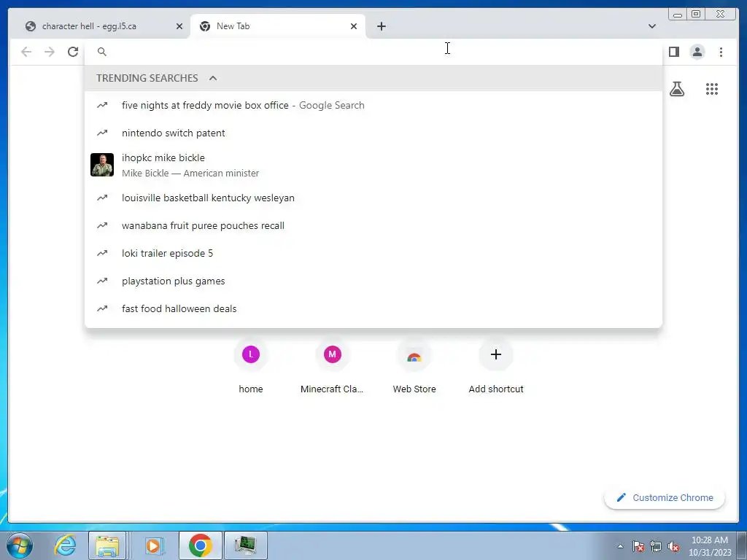Select 'nintendo switch patent' suggestion
The height and width of the screenshot is (560, 747).
[x=373, y=133]
